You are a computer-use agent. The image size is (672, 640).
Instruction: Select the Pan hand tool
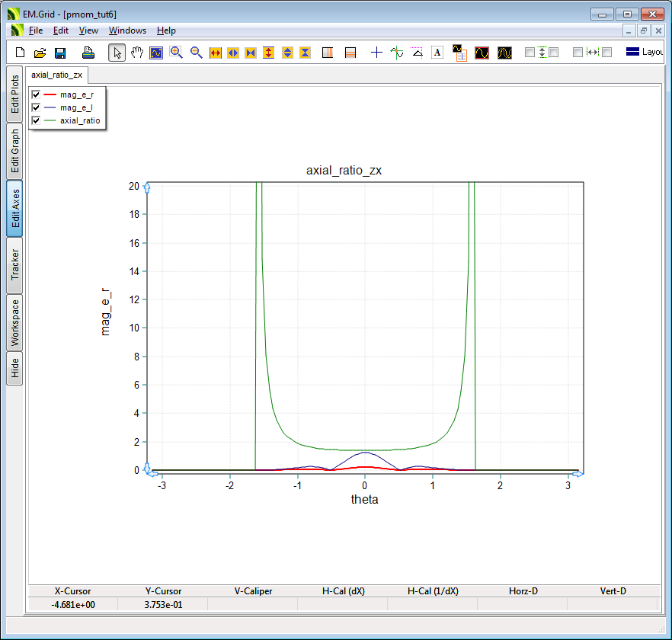click(137, 53)
